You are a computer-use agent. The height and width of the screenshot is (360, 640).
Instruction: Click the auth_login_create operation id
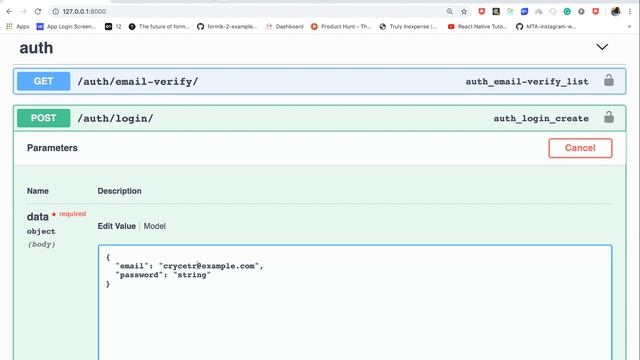(541, 118)
